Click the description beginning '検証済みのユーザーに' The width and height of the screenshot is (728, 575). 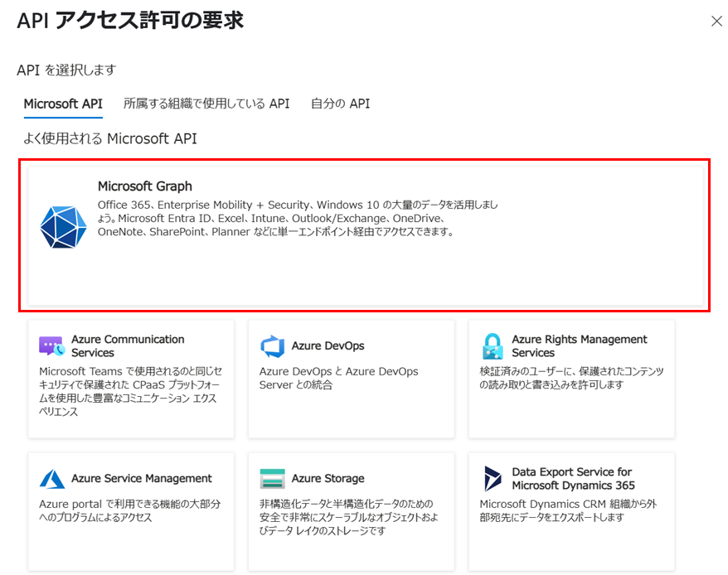point(571,379)
